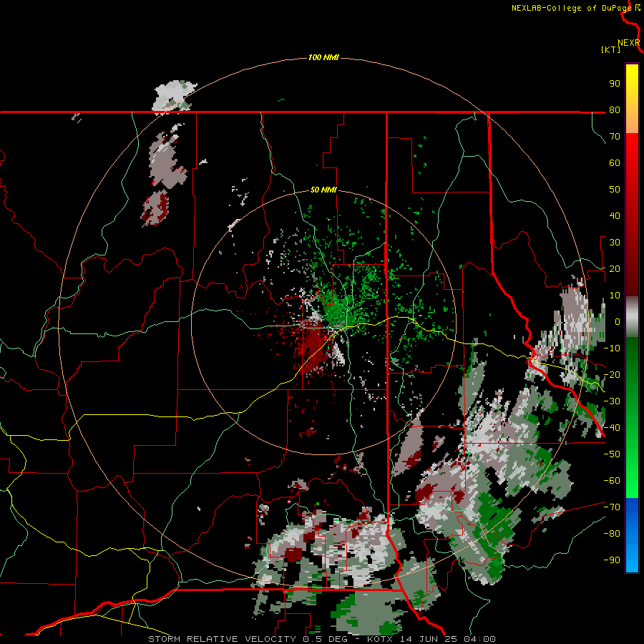Click the positive 90 value on the velocity scale
644x644 pixels.
pos(615,84)
